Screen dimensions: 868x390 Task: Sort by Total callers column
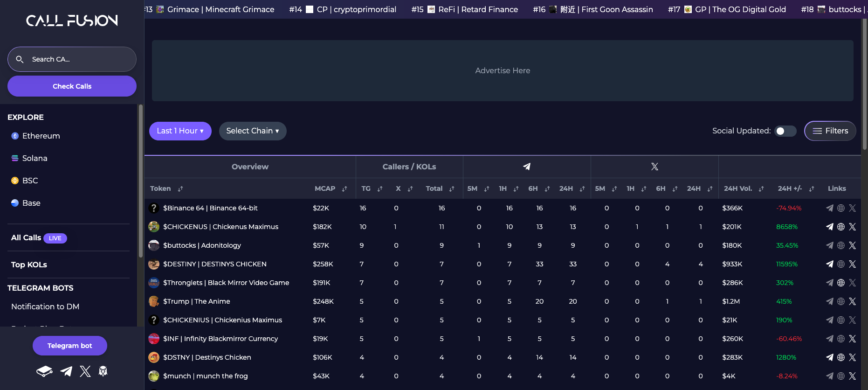452,189
